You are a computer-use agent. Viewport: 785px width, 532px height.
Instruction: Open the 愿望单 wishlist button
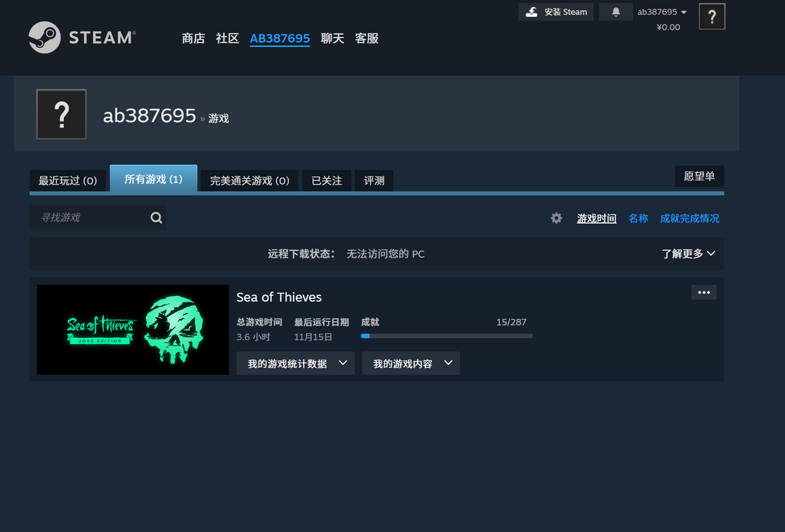[x=699, y=176]
